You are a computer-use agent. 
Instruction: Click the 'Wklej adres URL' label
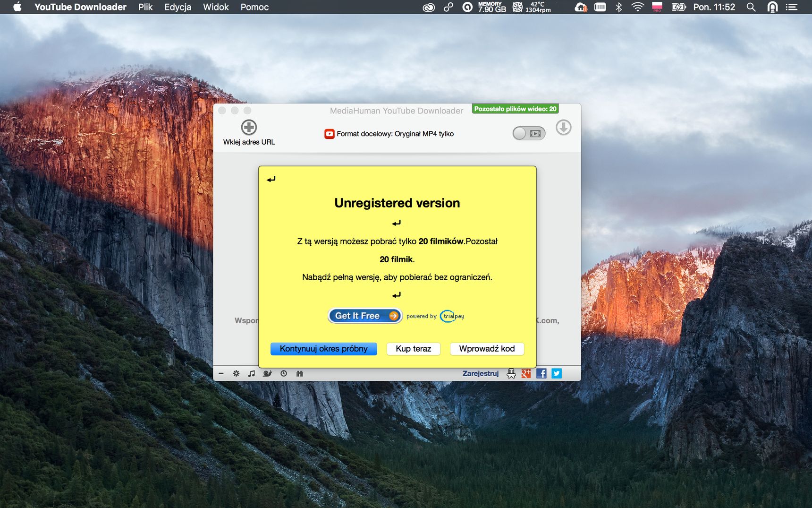coord(249,142)
